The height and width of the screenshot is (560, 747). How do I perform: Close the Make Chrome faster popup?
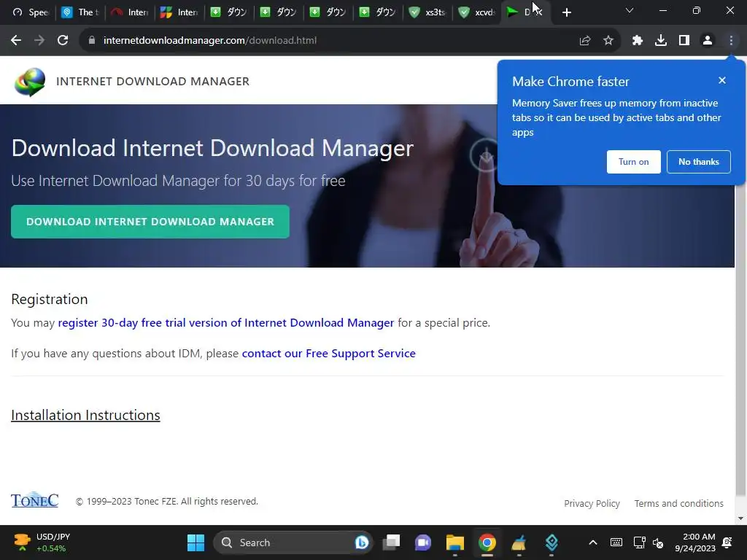point(722,80)
